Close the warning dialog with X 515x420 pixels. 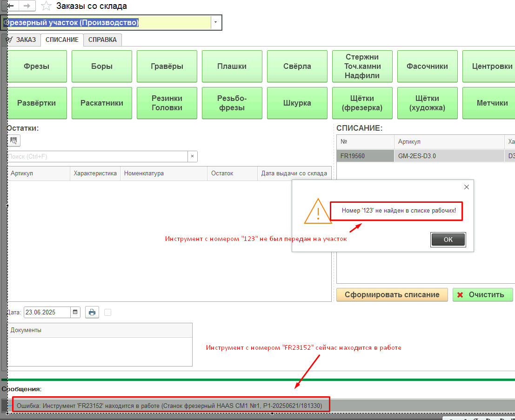[x=467, y=187]
